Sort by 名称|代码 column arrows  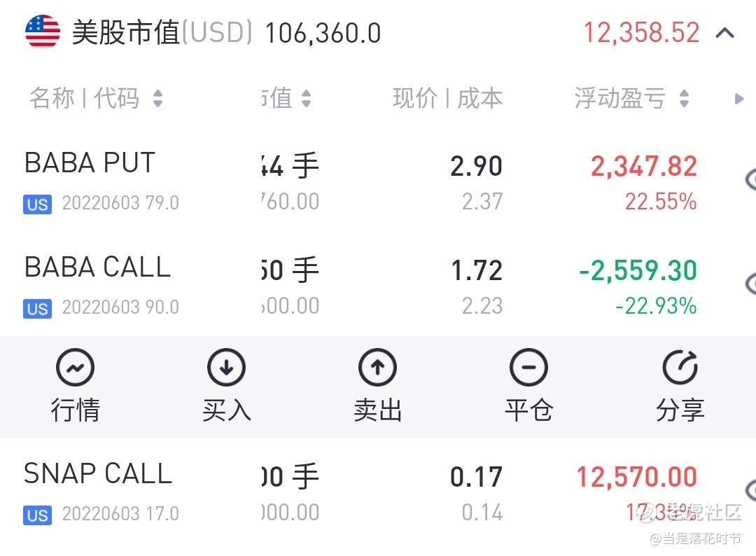coord(157,98)
